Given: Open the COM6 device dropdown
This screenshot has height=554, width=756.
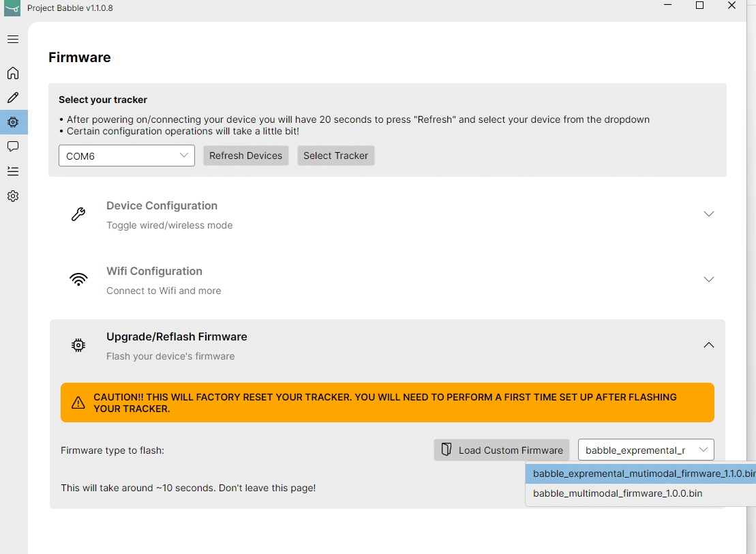Looking at the screenshot, I should point(127,156).
